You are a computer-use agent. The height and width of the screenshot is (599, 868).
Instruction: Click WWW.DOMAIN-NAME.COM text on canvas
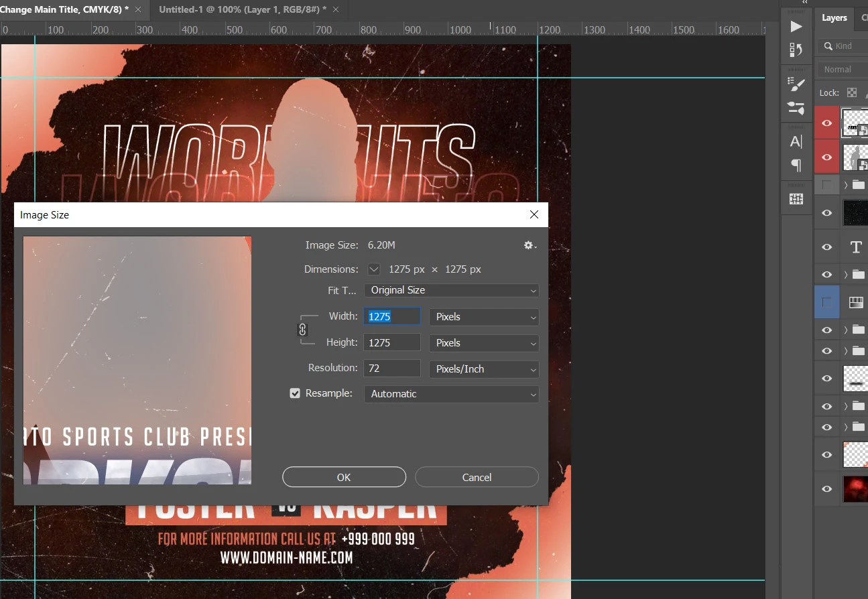[x=286, y=557]
